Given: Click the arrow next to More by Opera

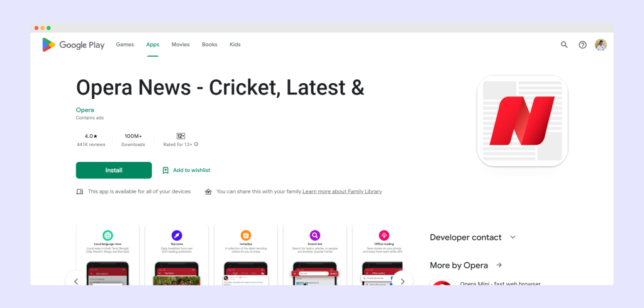Looking at the screenshot, I should (x=499, y=265).
